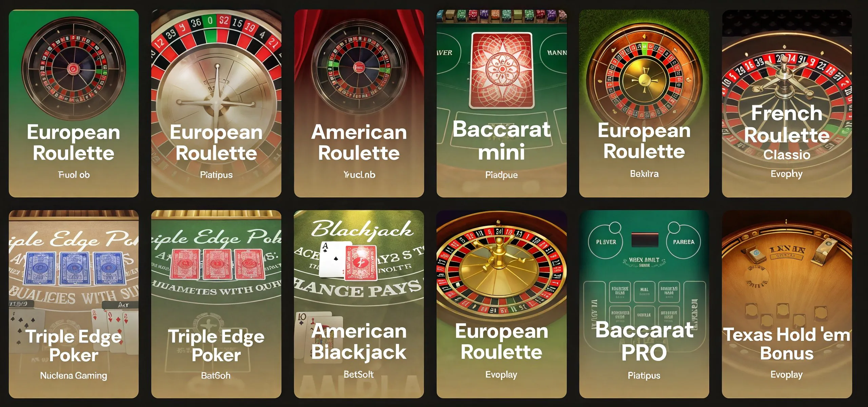Select the Baccarat PRO game card

644,304
